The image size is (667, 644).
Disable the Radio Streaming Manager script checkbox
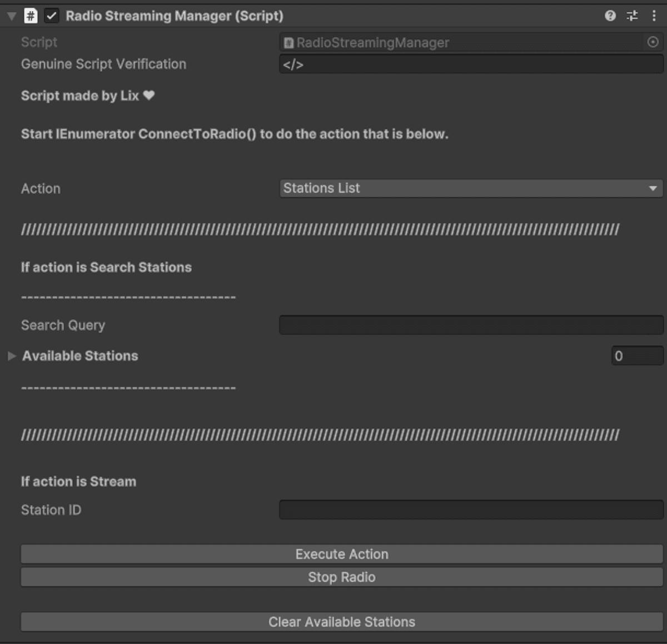coord(51,16)
